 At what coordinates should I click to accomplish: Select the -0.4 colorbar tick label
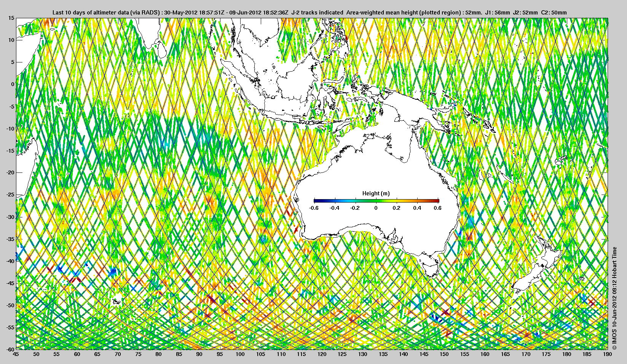pyautogui.click(x=334, y=208)
